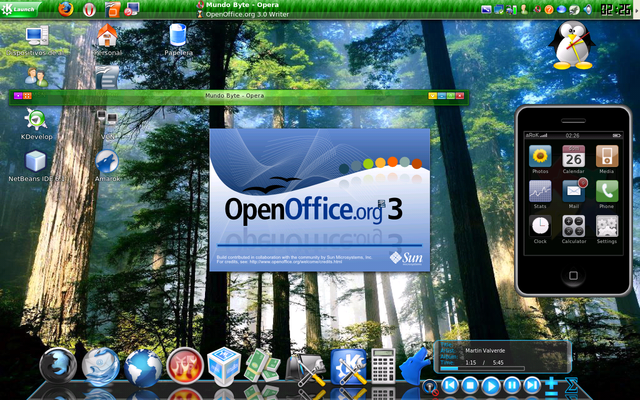Launch the Earth globe browser dock icon

pos(143,368)
